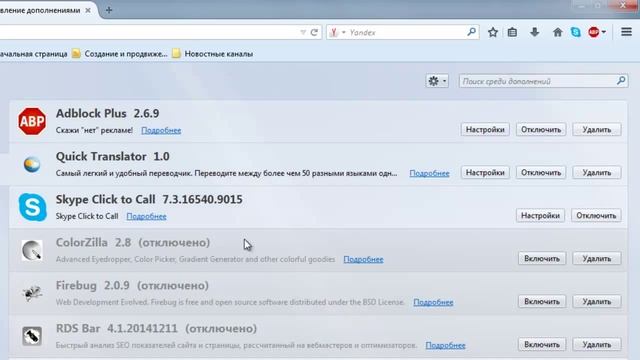Image resolution: width=640 pixels, height=360 pixels.
Task: Open the 'Новостные каналы' bookmark folder
Action: coord(212,54)
